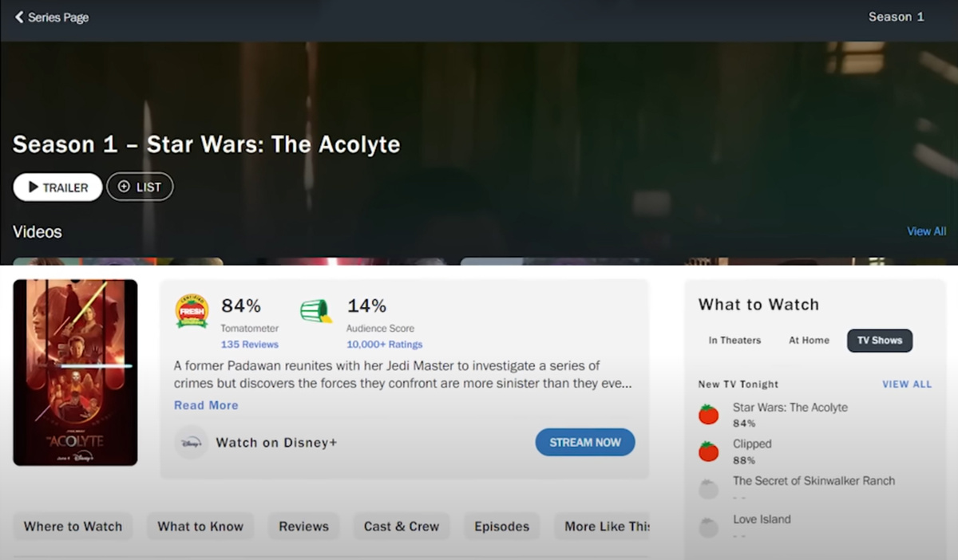Click the 14% Audience Score value
This screenshot has height=560, width=958.
(366, 306)
